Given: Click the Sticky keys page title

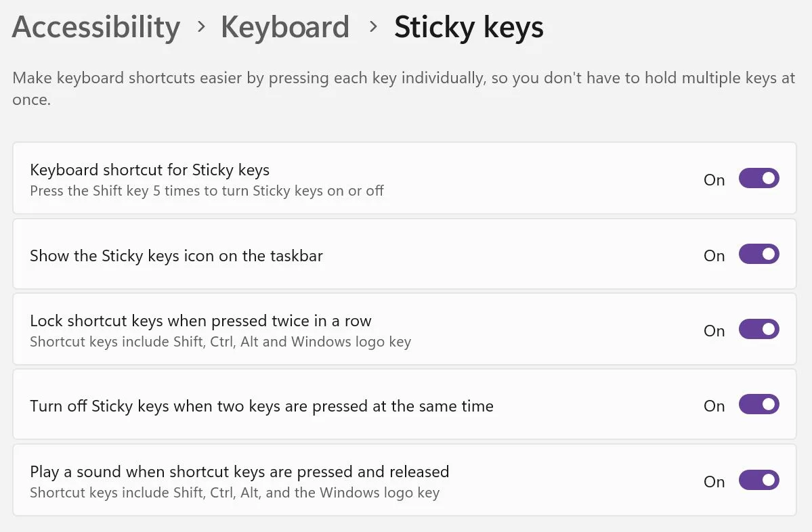Looking at the screenshot, I should 469,28.
